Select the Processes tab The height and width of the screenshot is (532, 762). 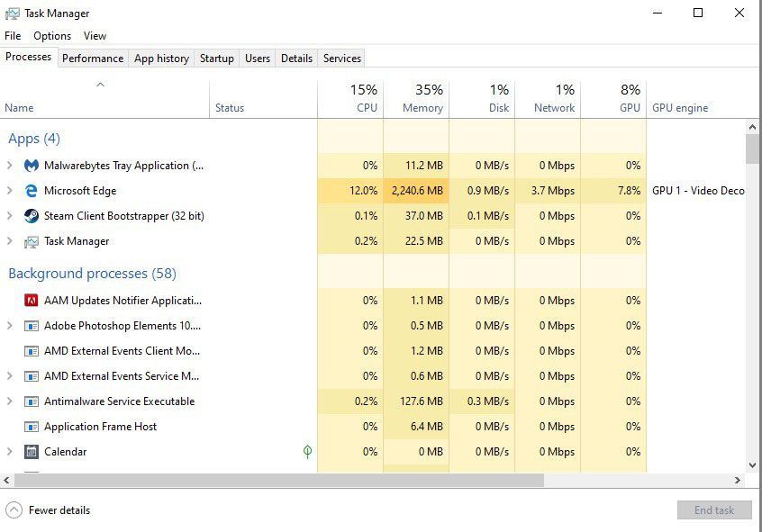[28, 57]
